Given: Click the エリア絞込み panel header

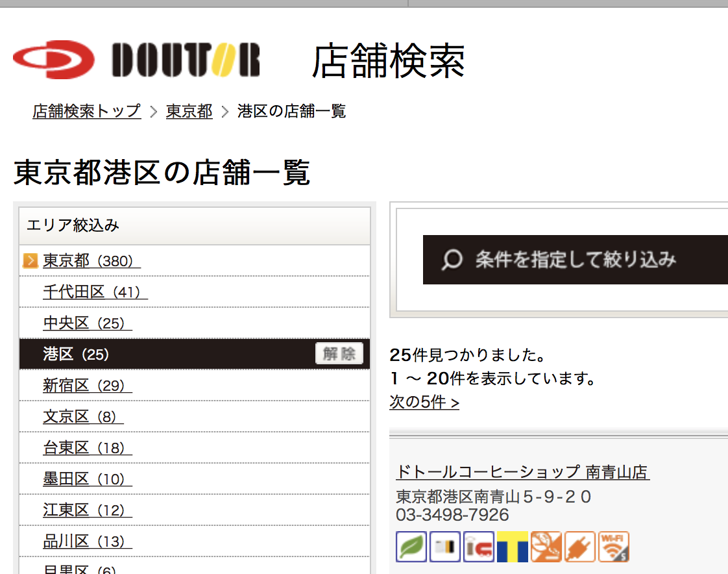Looking at the screenshot, I should coord(195,226).
